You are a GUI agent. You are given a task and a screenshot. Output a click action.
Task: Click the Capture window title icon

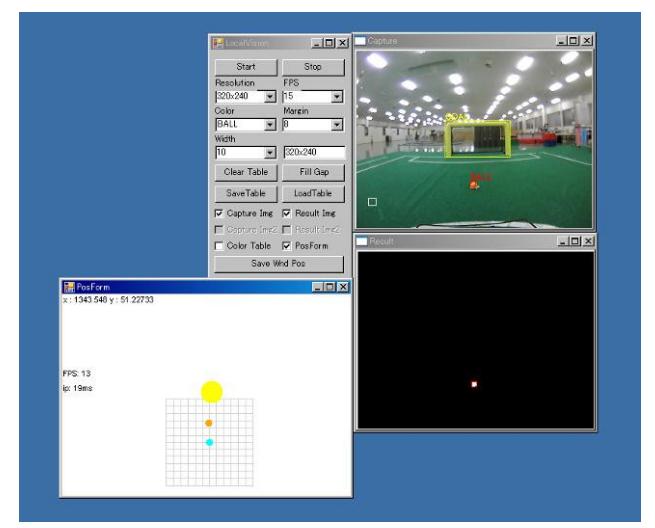361,41
